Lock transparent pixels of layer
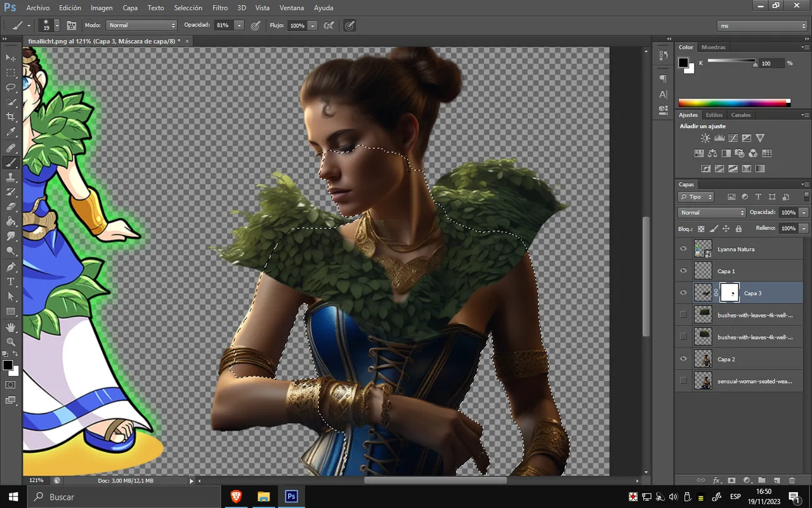This screenshot has height=508, width=812. pyautogui.click(x=701, y=229)
